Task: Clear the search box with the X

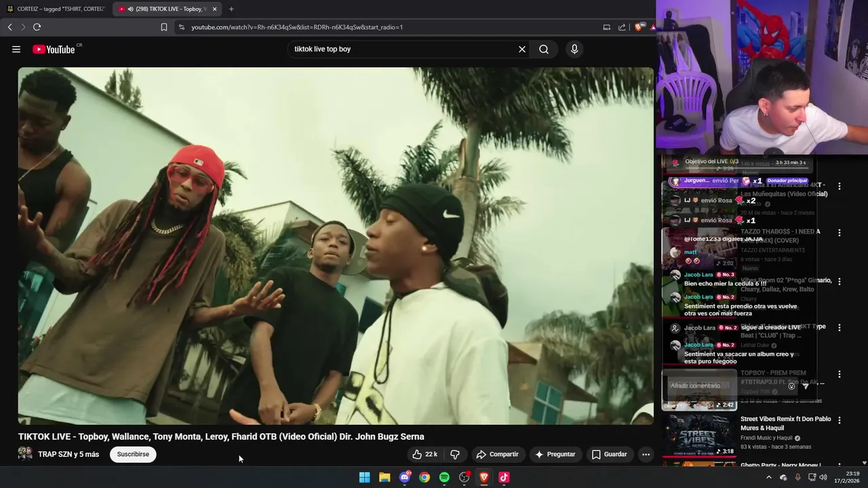Action: tap(522, 49)
